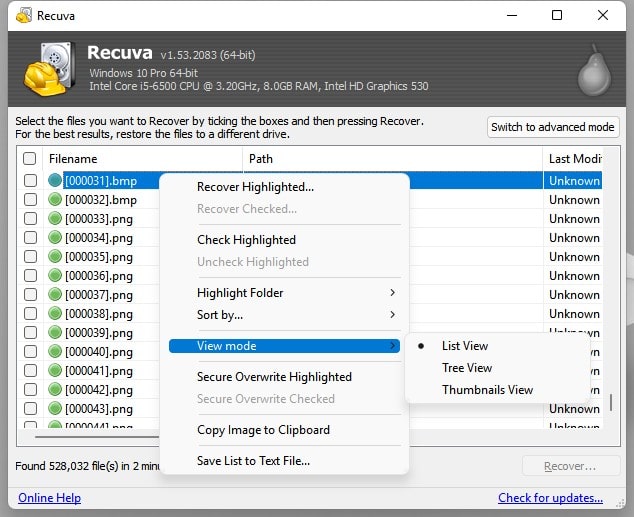The height and width of the screenshot is (517, 634).
Task: Click green status dot for [000035].png
Action: coord(55,256)
